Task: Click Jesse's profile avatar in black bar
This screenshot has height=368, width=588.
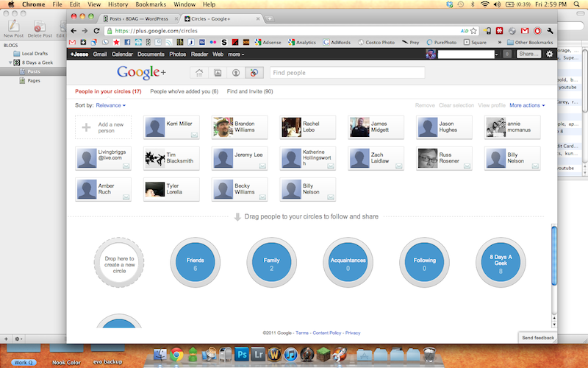Action: pos(431,54)
